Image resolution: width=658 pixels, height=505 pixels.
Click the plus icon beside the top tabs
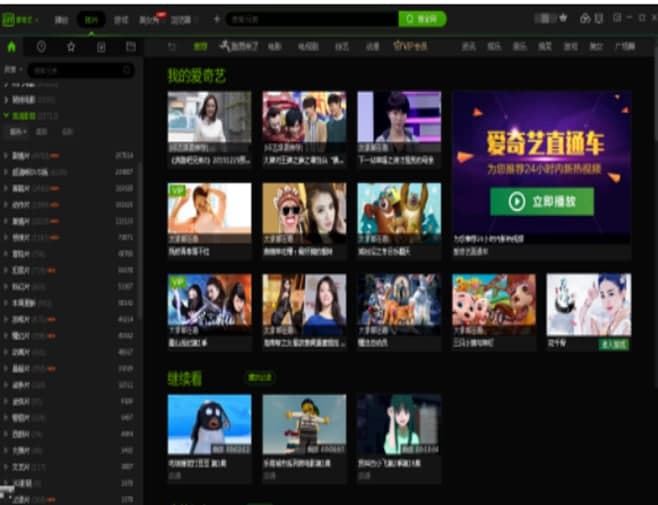coord(217,19)
